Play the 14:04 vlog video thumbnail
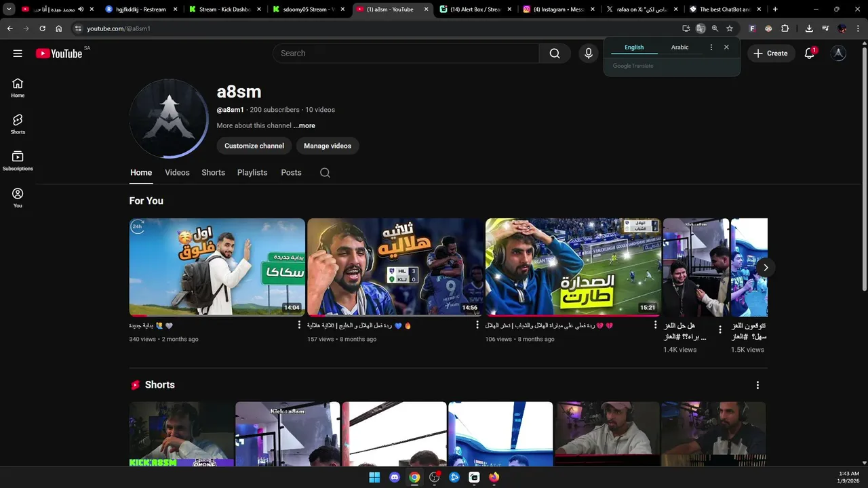The width and height of the screenshot is (868, 488). pos(217,267)
